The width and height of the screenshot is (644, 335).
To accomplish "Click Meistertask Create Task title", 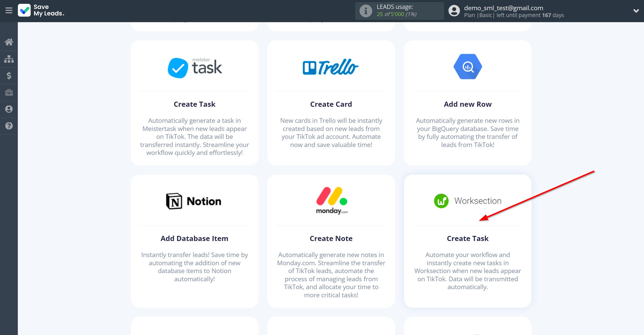I will pyautogui.click(x=194, y=104).
